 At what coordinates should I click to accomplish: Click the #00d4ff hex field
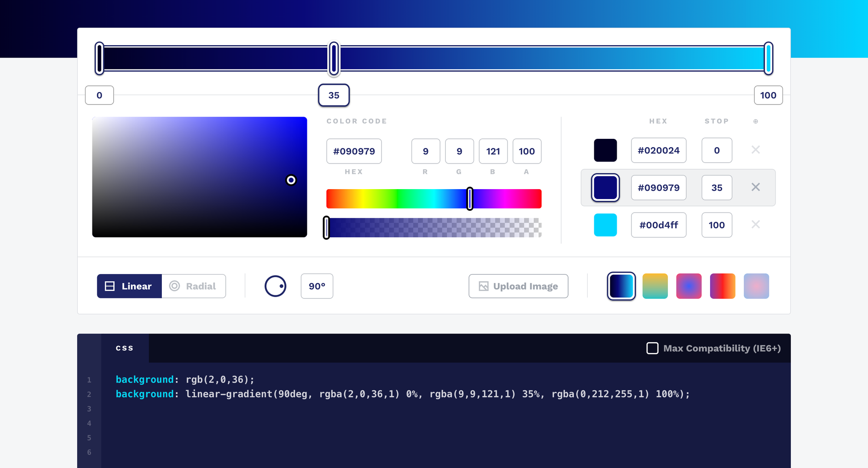point(659,225)
